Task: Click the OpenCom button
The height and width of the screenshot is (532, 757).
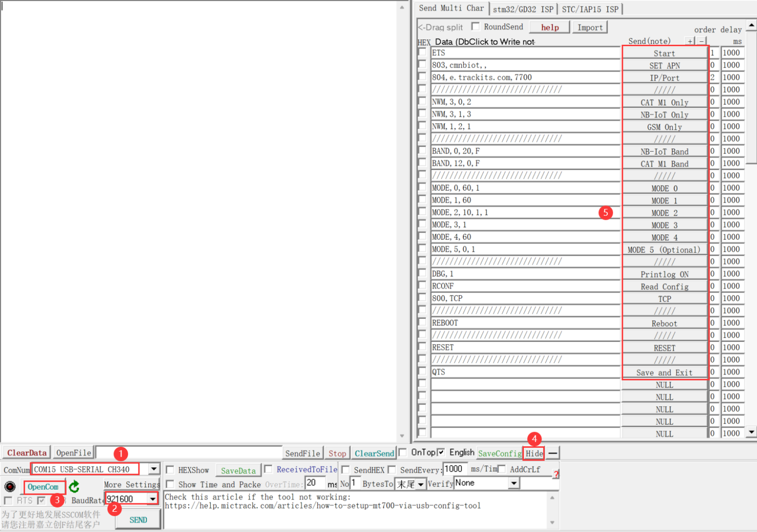Action: coord(44,487)
